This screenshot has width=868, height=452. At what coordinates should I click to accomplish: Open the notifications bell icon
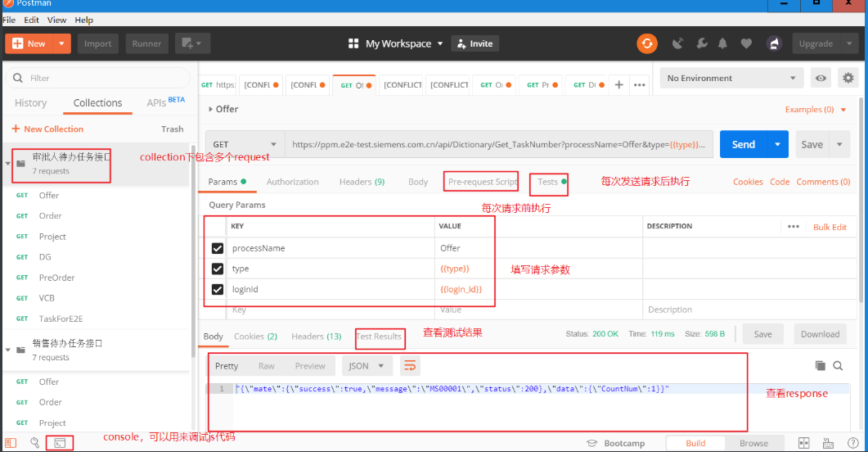click(x=722, y=43)
